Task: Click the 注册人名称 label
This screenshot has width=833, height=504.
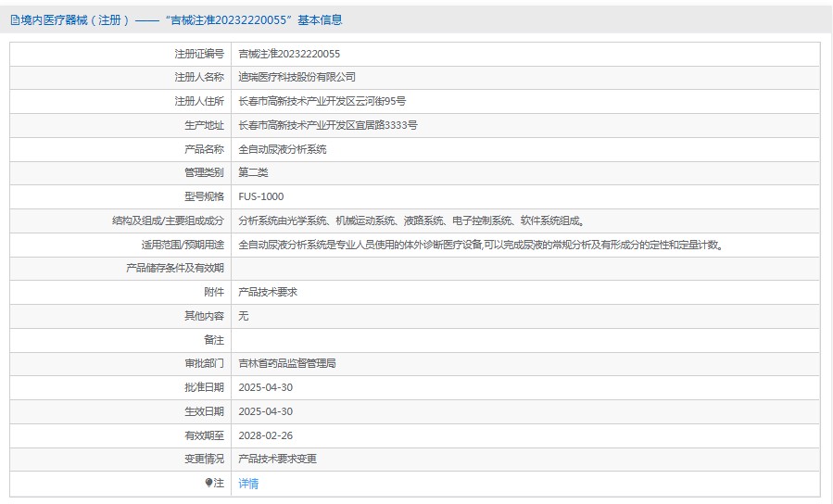Action: coord(199,77)
